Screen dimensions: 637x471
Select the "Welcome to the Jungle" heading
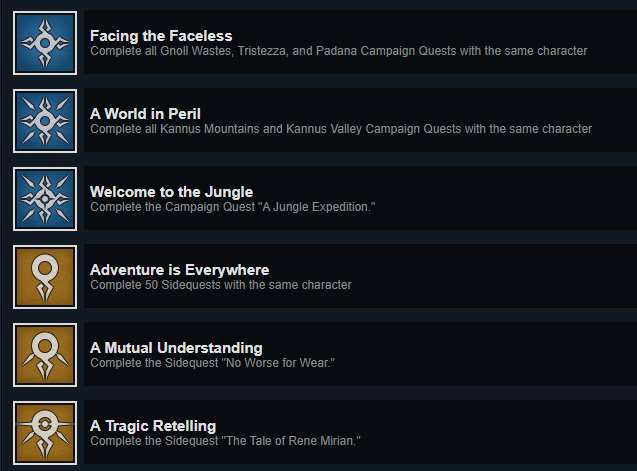click(x=171, y=192)
